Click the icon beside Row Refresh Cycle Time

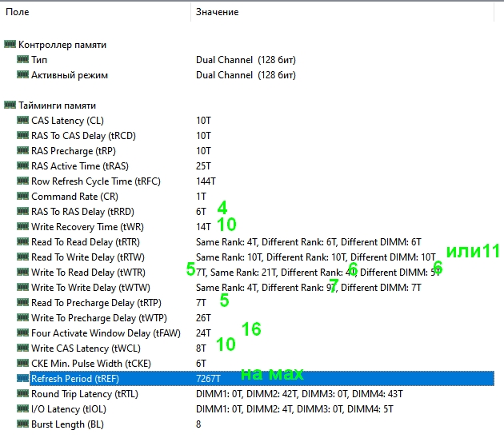pos(23,181)
